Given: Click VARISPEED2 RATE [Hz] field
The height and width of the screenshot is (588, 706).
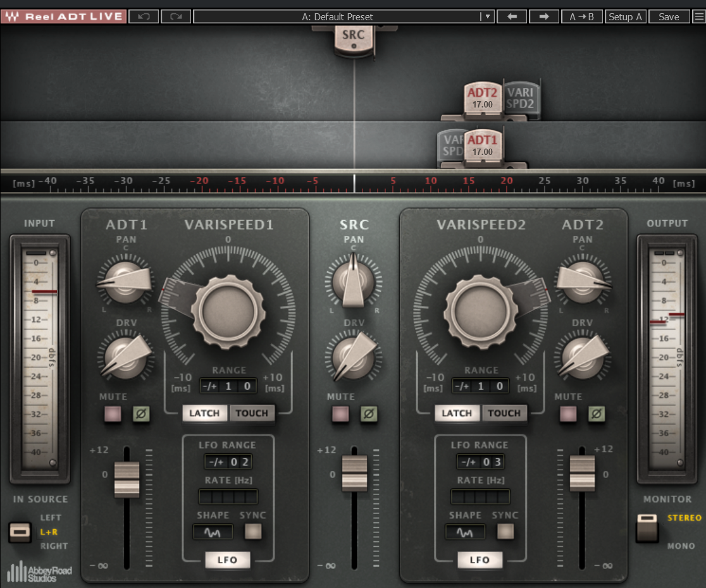Looking at the screenshot, I should (x=480, y=497).
